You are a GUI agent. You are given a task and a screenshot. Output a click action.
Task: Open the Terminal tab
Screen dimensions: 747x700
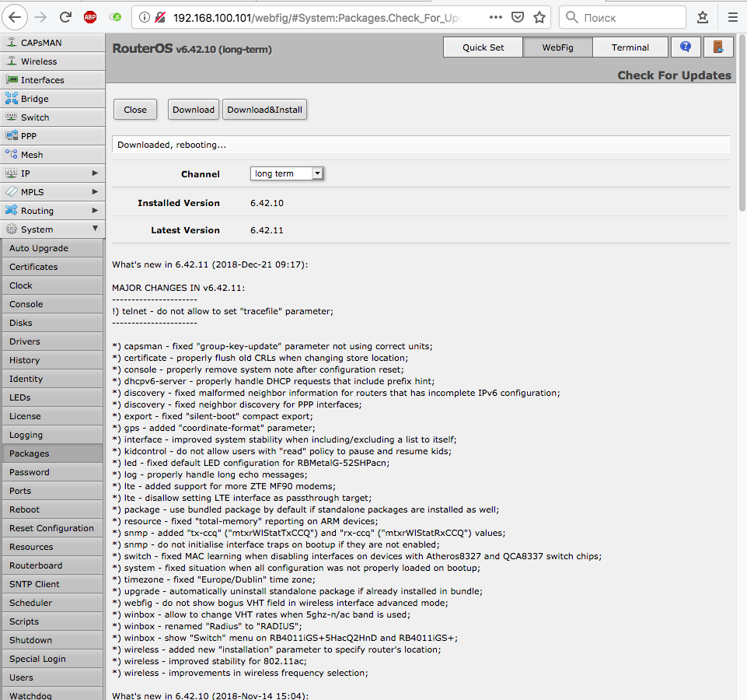630,47
